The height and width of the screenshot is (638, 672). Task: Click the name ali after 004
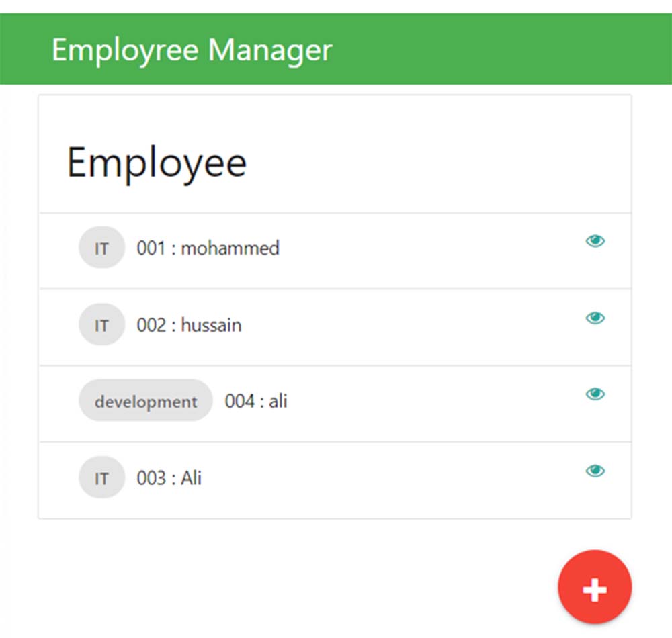coord(278,402)
